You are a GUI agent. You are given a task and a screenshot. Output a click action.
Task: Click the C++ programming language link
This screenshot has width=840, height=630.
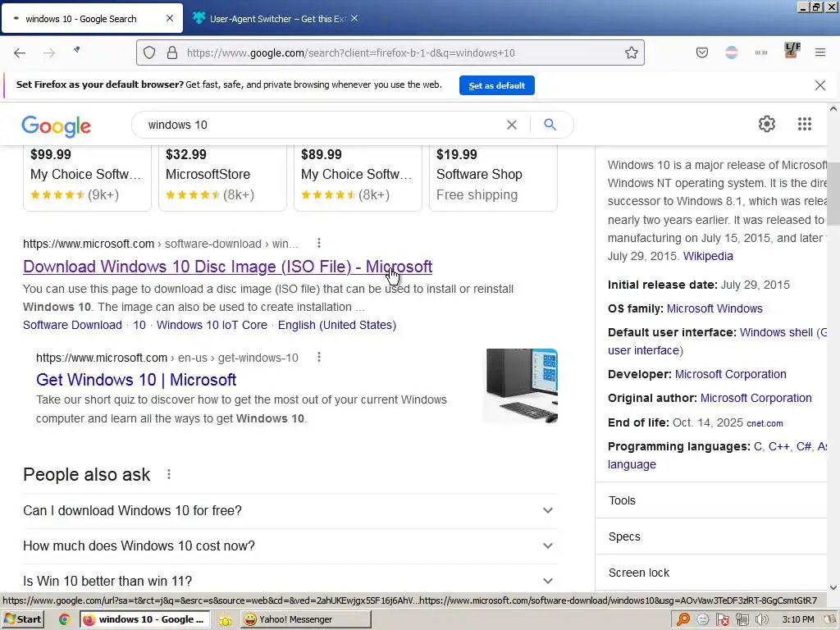(779, 446)
